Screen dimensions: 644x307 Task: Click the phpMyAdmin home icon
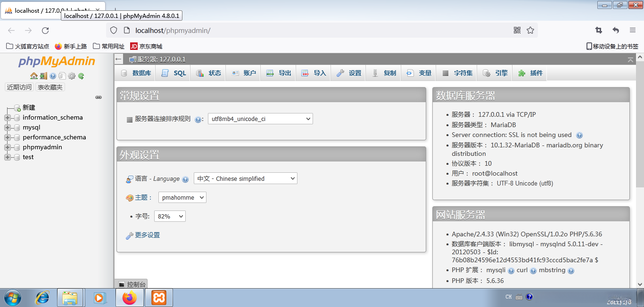[x=33, y=76]
